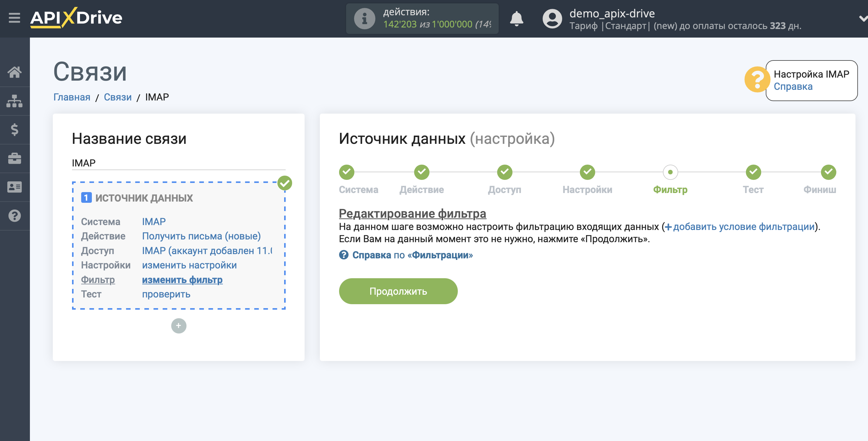Select the Действие step label
868x441 pixels.
point(421,189)
